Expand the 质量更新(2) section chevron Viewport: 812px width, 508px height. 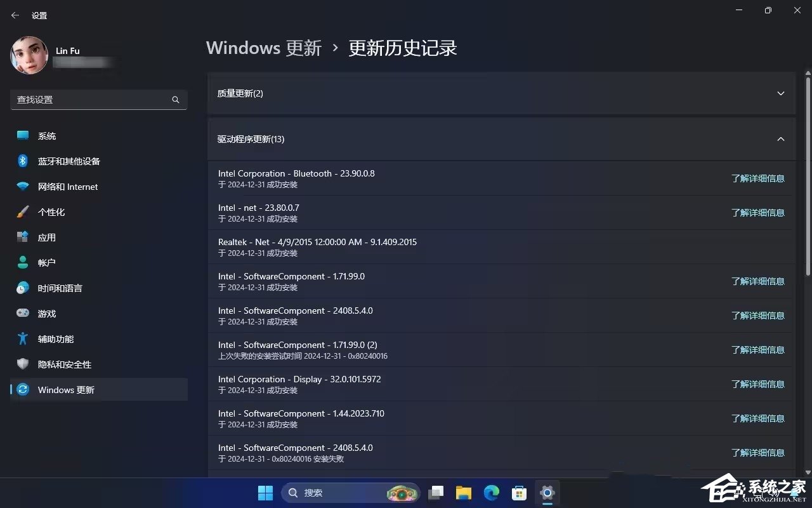781,93
